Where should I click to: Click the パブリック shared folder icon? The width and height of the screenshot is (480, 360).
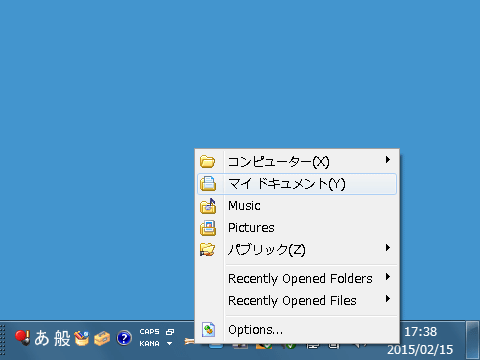(x=208, y=250)
